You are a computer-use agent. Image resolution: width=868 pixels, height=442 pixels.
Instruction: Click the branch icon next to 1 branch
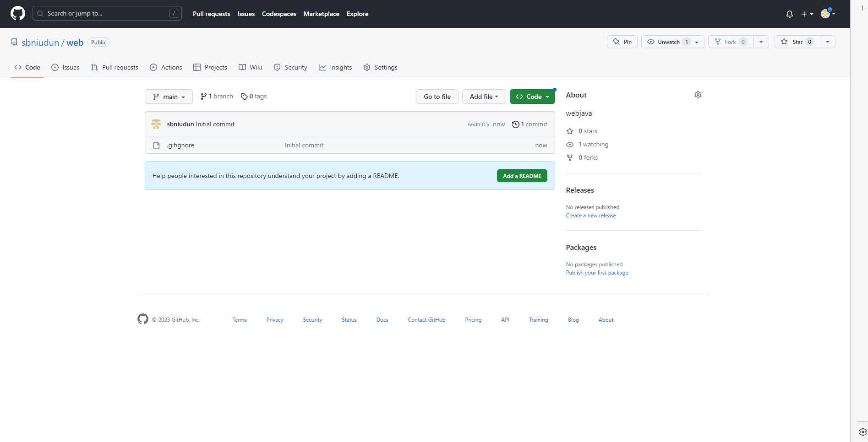(203, 97)
